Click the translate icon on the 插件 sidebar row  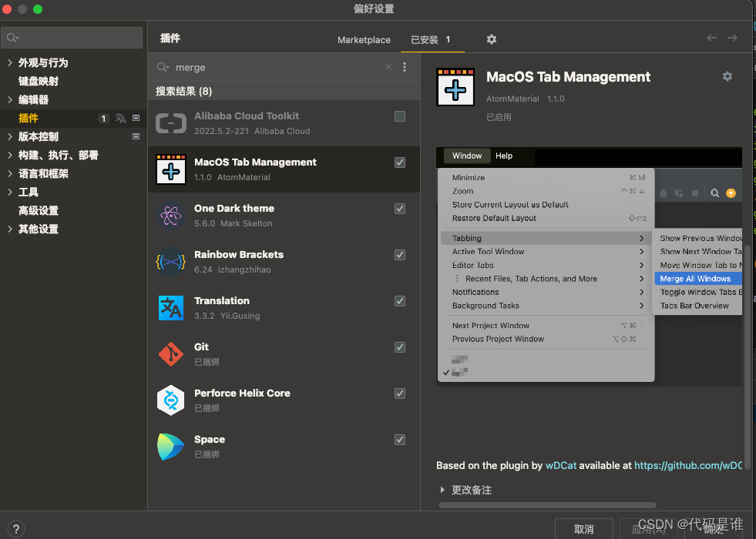click(x=120, y=119)
